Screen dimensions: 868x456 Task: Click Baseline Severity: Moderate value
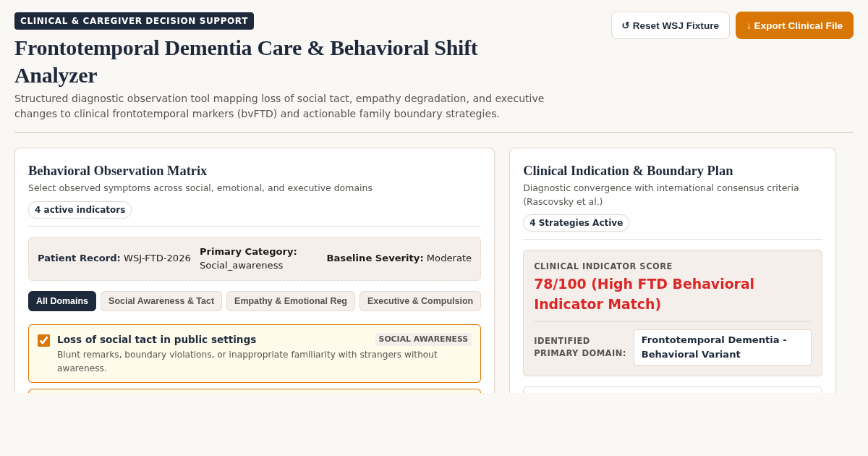point(399,258)
